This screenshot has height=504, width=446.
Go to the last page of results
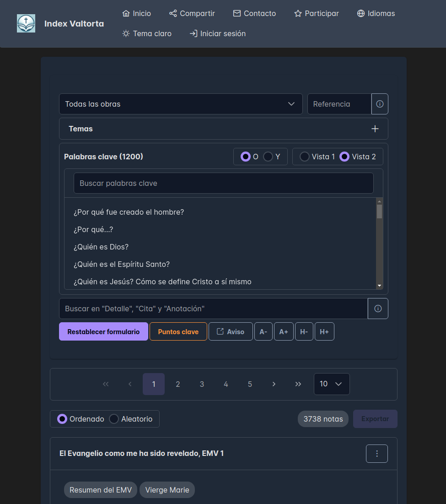point(298,384)
